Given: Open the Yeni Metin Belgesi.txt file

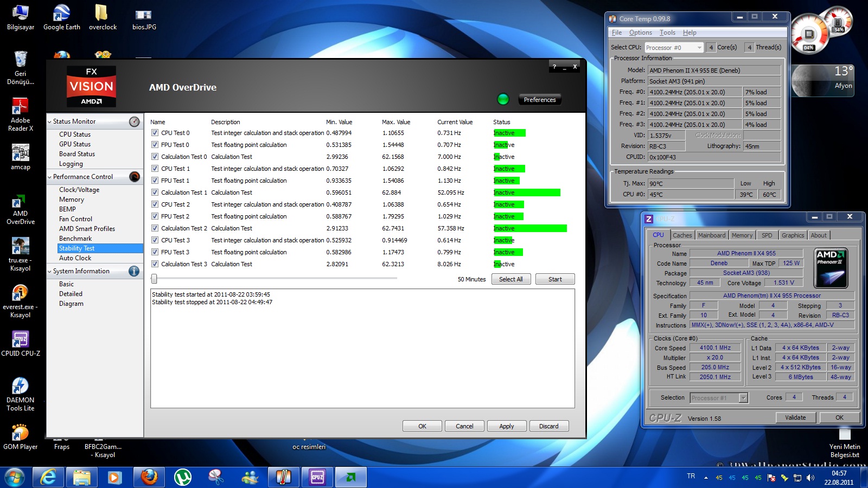Looking at the screenshot, I should [845, 443].
